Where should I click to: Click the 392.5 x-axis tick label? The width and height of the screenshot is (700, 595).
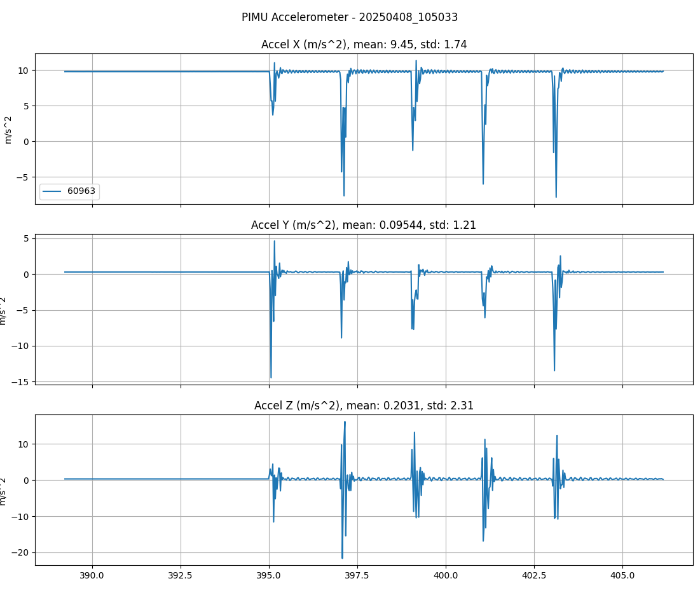click(181, 575)
